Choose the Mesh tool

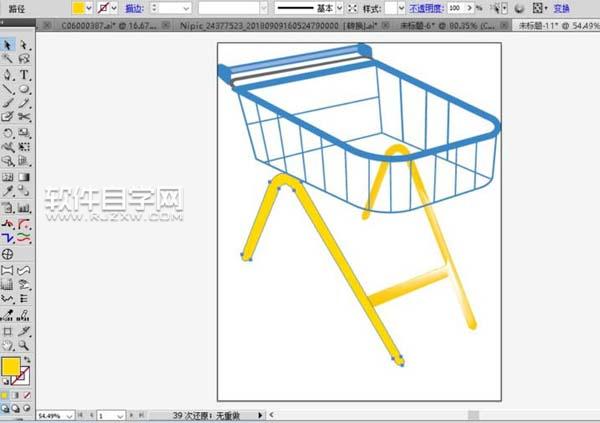click(7, 177)
